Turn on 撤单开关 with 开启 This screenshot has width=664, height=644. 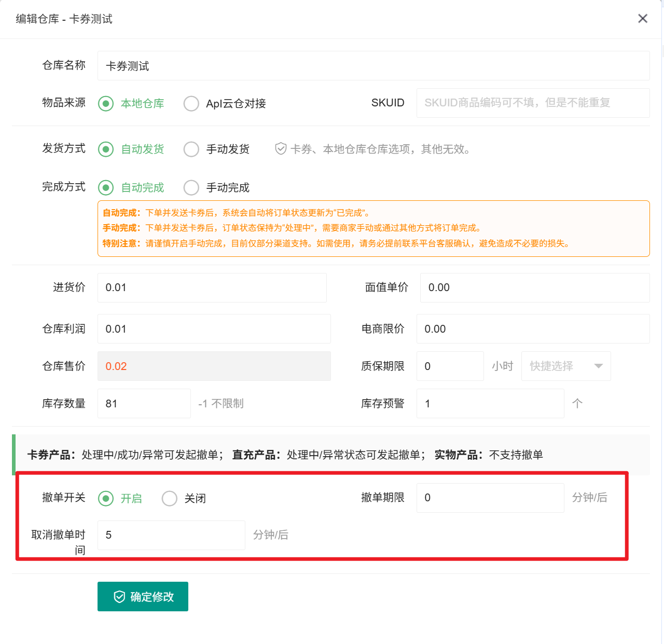pos(106,499)
